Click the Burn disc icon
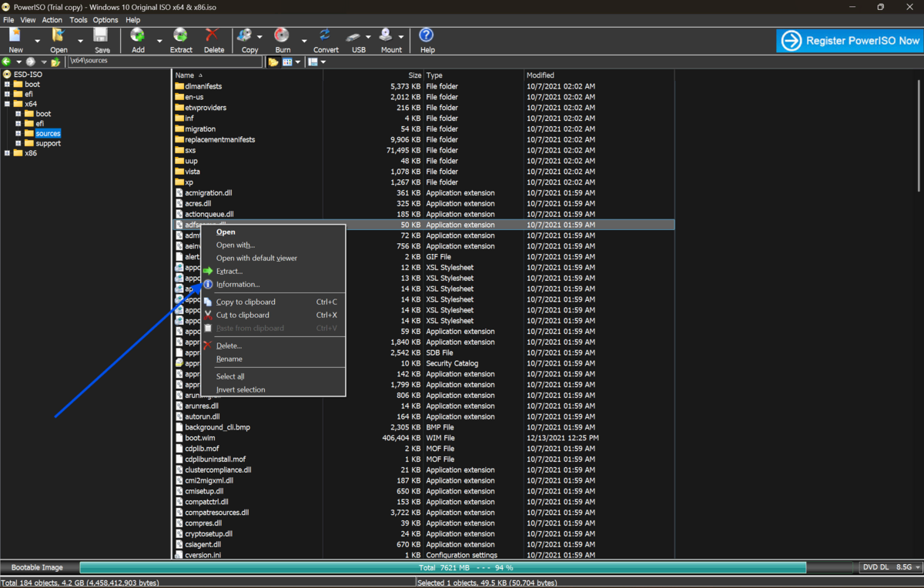Viewport: 924px width, 588px height. pos(282,35)
